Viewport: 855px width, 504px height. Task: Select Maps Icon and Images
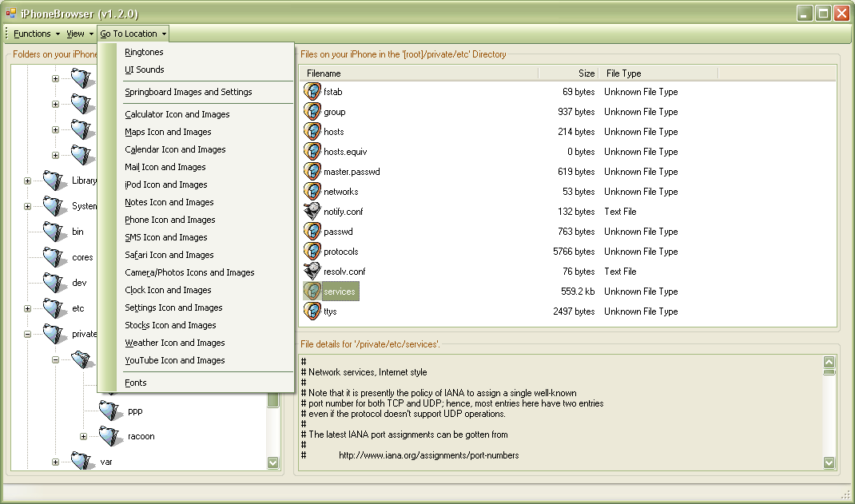pos(168,131)
